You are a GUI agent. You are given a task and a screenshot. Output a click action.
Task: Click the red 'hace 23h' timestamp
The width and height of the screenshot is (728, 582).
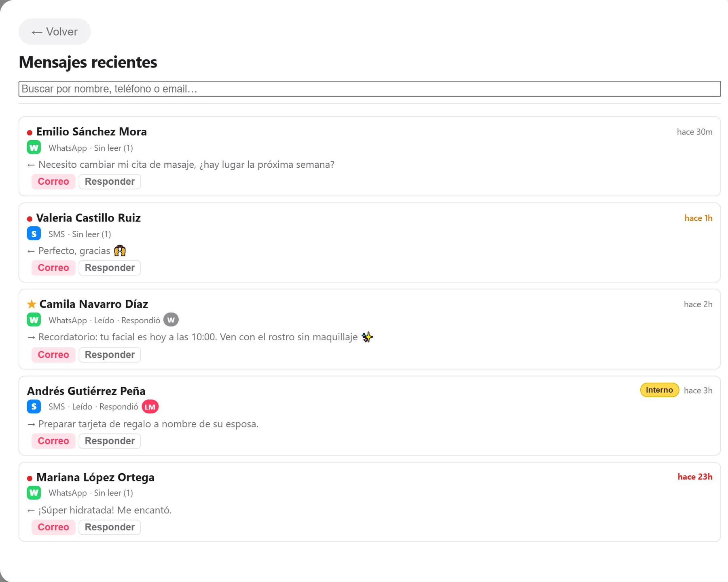click(695, 477)
